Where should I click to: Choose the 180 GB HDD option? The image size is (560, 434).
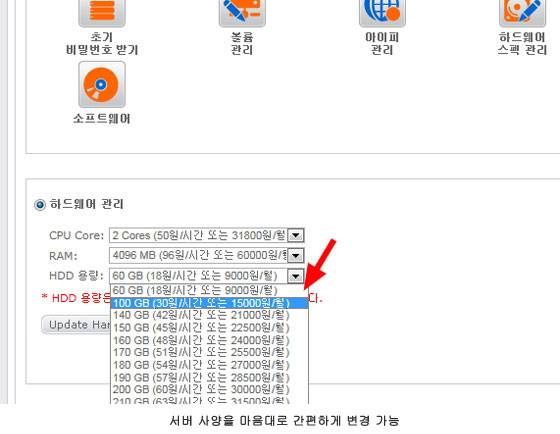[x=209, y=365]
